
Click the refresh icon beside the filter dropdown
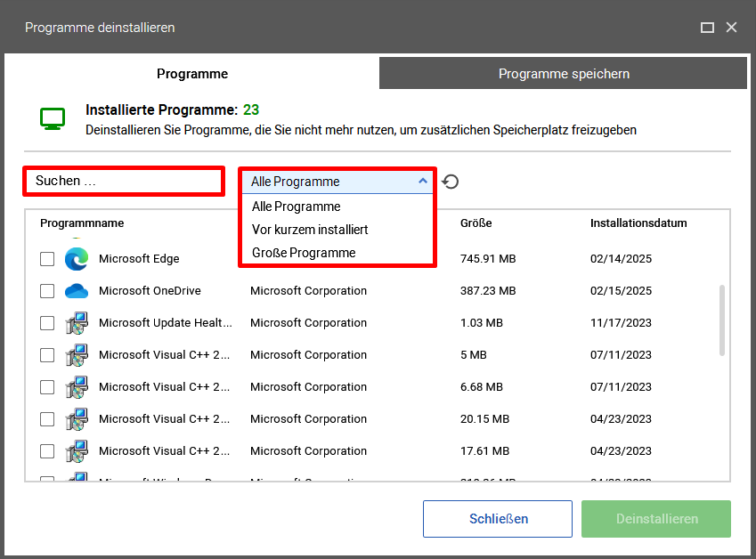click(451, 182)
